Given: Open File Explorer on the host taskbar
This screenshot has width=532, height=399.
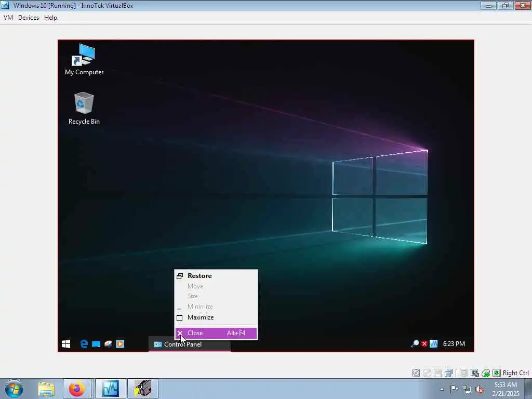Looking at the screenshot, I should pos(46,389).
